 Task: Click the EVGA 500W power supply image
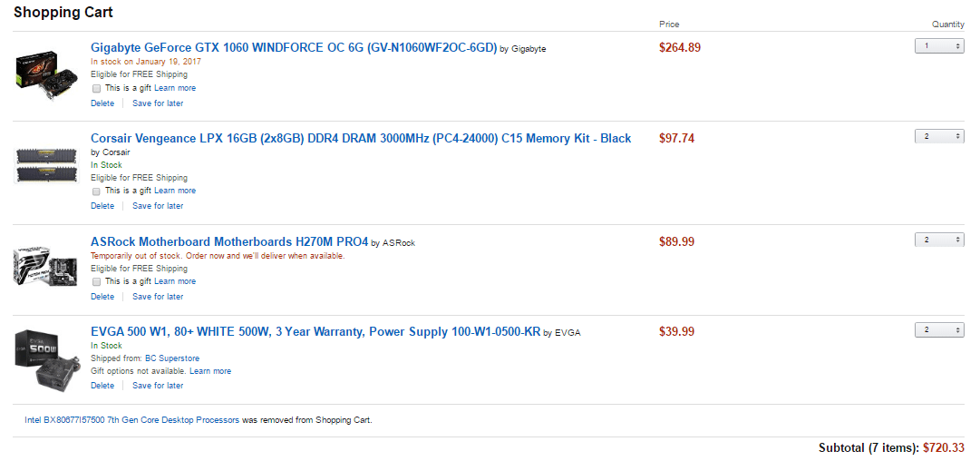point(42,357)
